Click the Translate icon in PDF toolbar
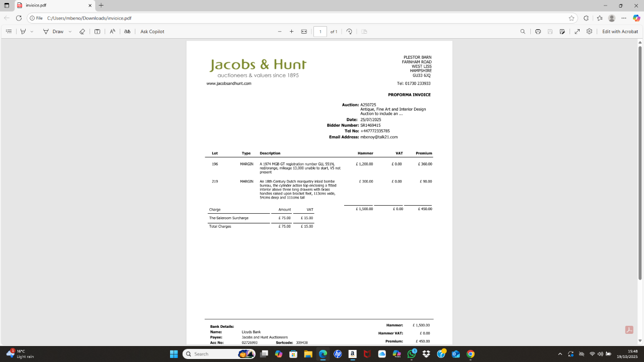 (127, 31)
